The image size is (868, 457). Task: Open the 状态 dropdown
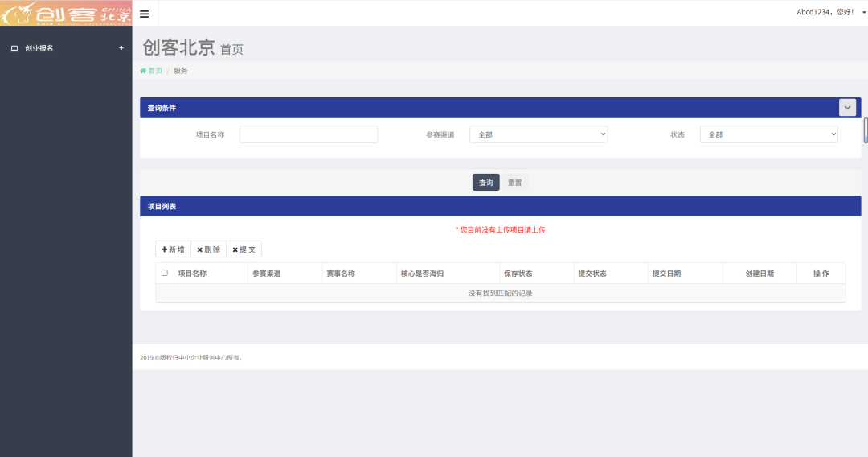click(768, 134)
